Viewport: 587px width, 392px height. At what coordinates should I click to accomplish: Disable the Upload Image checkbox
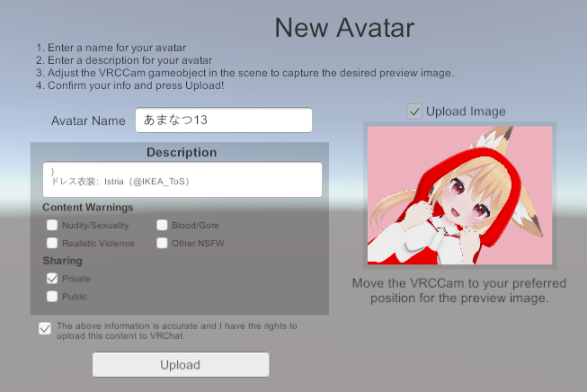click(x=414, y=111)
